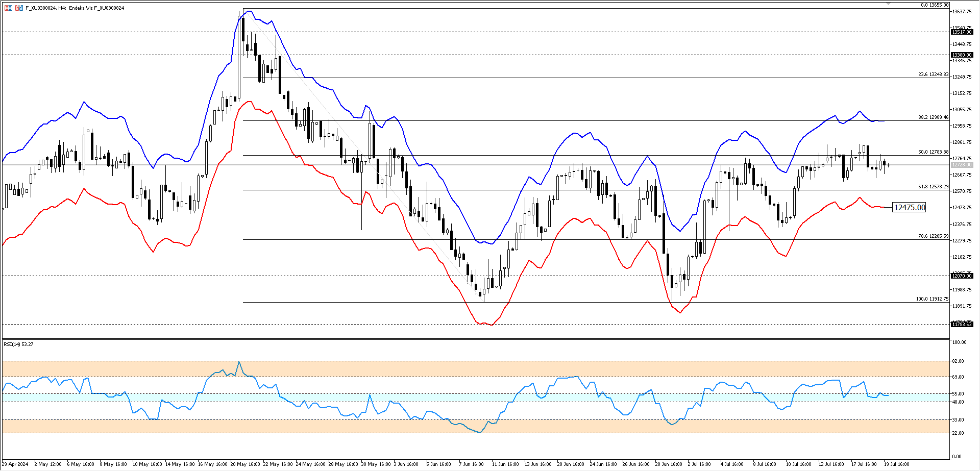Click the 78.6 12285.59 Fibonacci level label

[x=933, y=236]
